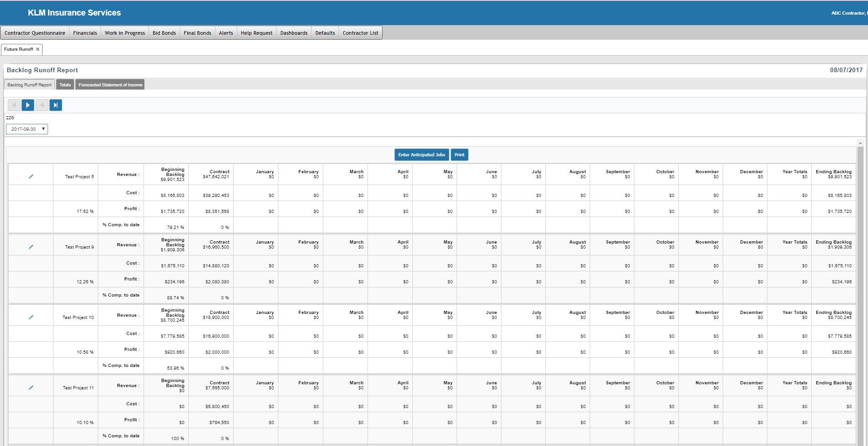The image size is (868, 446).
Task: Click the blue next-page arrow button
Action: [28, 105]
